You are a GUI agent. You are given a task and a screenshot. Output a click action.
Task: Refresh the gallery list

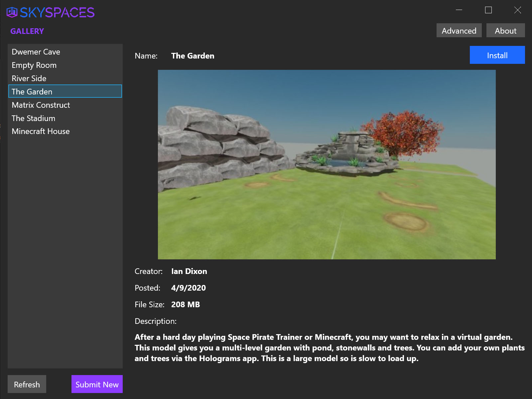(x=27, y=384)
